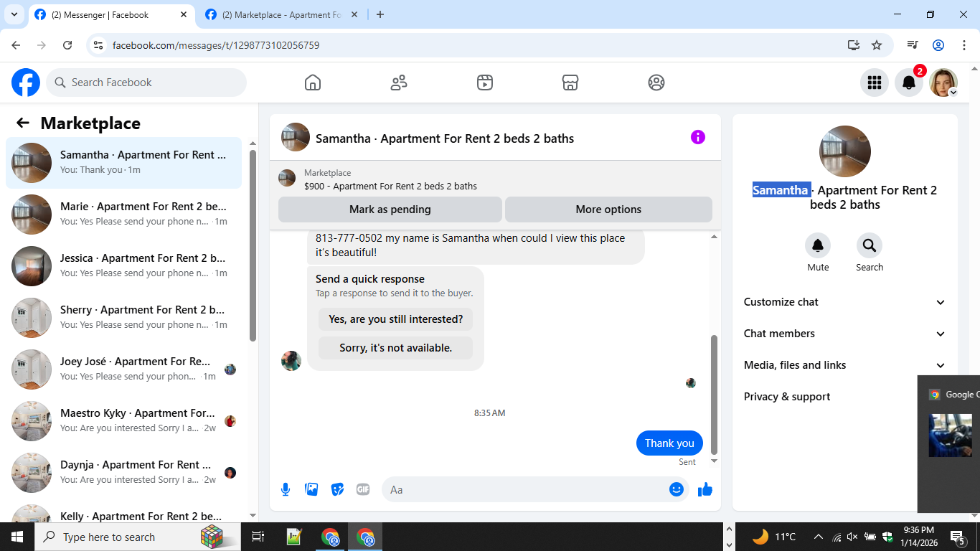
Task: Go to the Home feed icon
Action: click(313, 83)
